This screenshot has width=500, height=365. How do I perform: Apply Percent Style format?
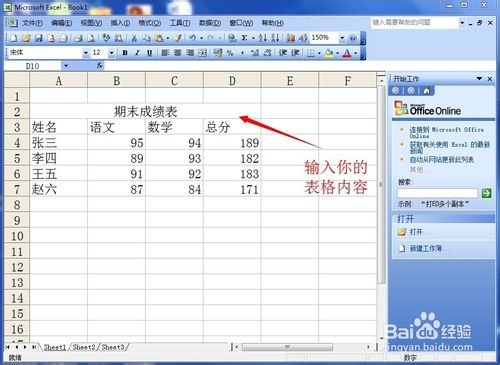230,53
